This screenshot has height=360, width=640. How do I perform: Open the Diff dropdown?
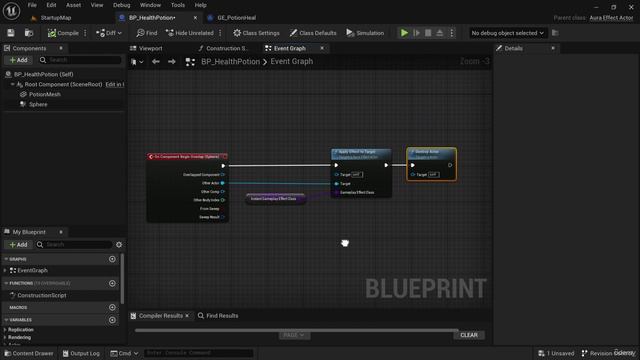(x=109, y=33)
